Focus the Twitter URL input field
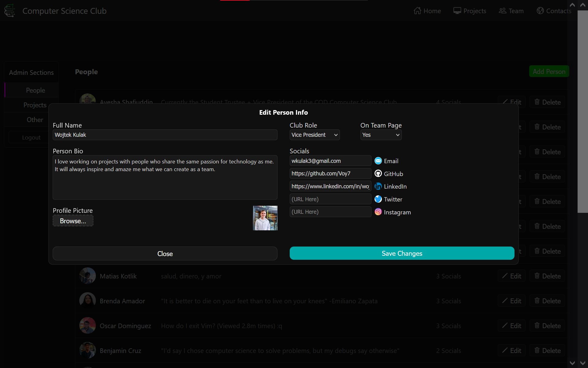Screen dimensions: 588x368 point(330,199)
